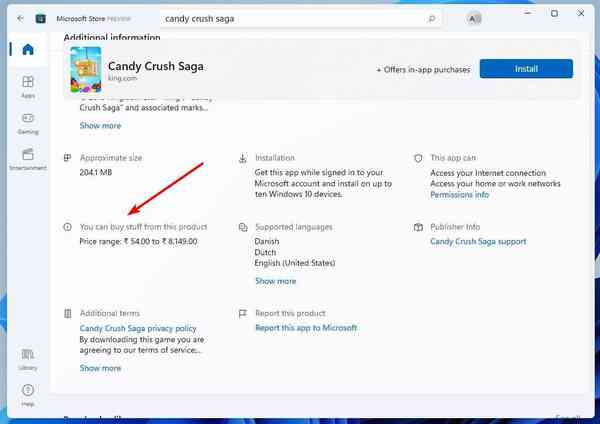The image size is (600, 424).
Task: Click the Installation download icon
Action: tap(243, 158)
